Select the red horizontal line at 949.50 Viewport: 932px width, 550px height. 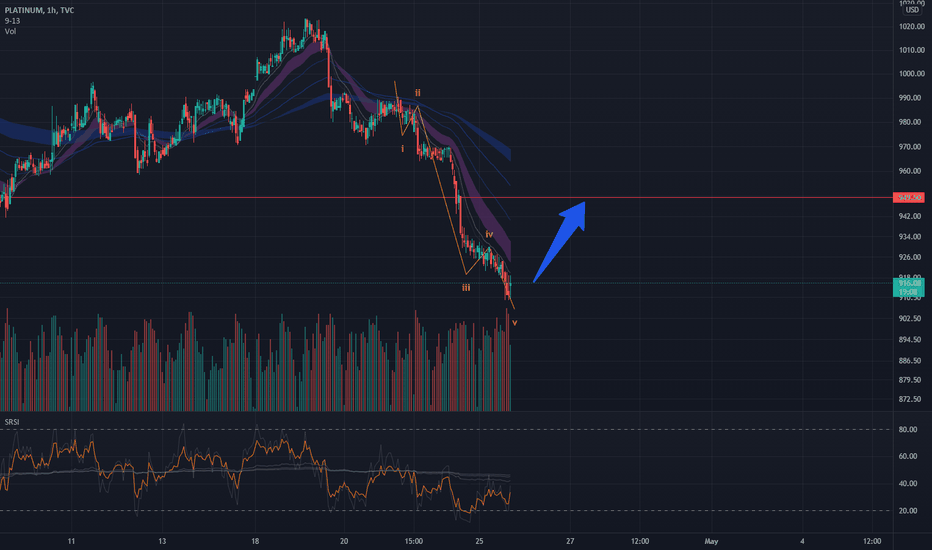click(446, 197)
